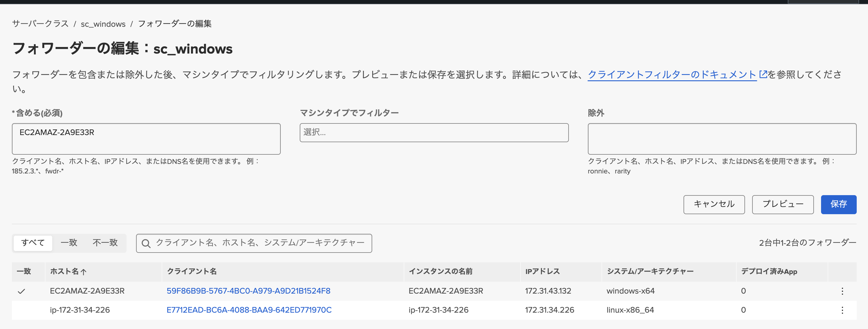Click the 除外 input field
868x329 pixels.
722,139
